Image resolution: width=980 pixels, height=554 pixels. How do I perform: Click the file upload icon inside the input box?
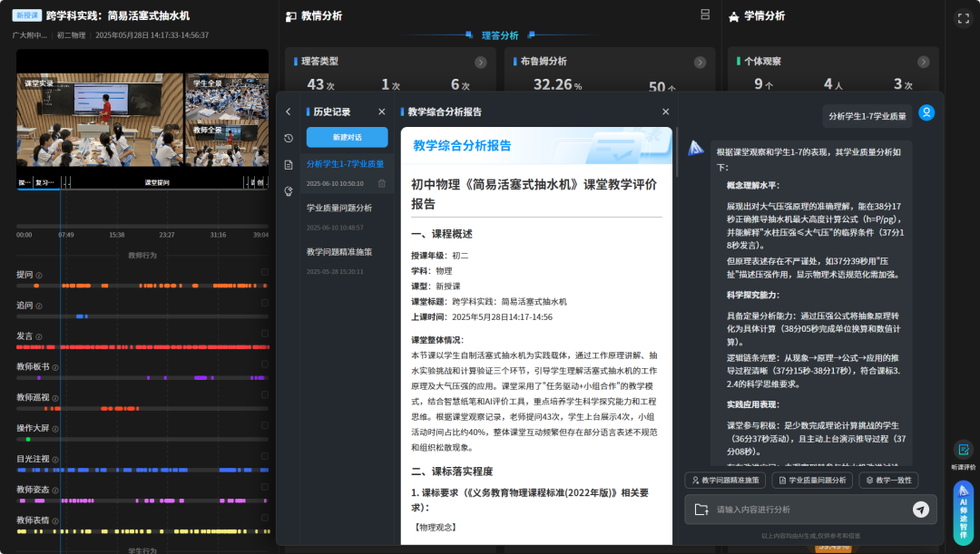coord(702,510)
